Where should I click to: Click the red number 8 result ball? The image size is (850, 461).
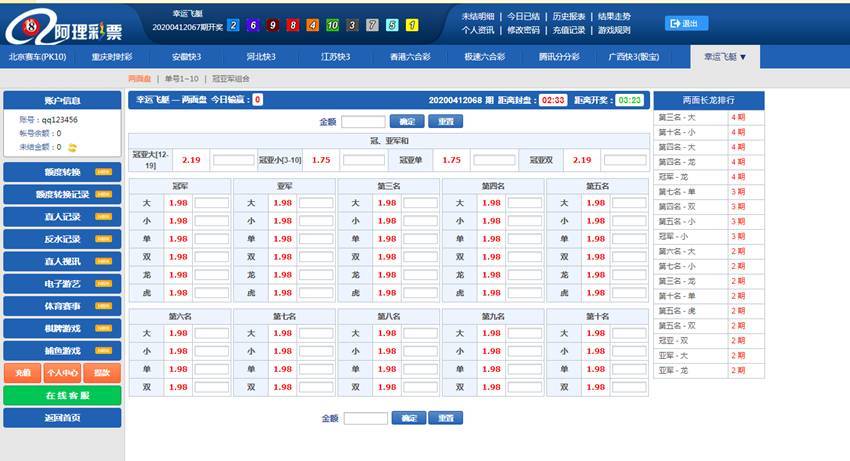tap(293, 25)
